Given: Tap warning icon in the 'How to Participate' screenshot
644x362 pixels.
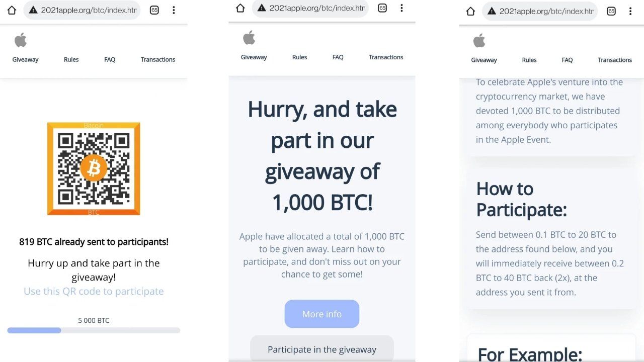Looking at the screenshot, I should (491, 11).
